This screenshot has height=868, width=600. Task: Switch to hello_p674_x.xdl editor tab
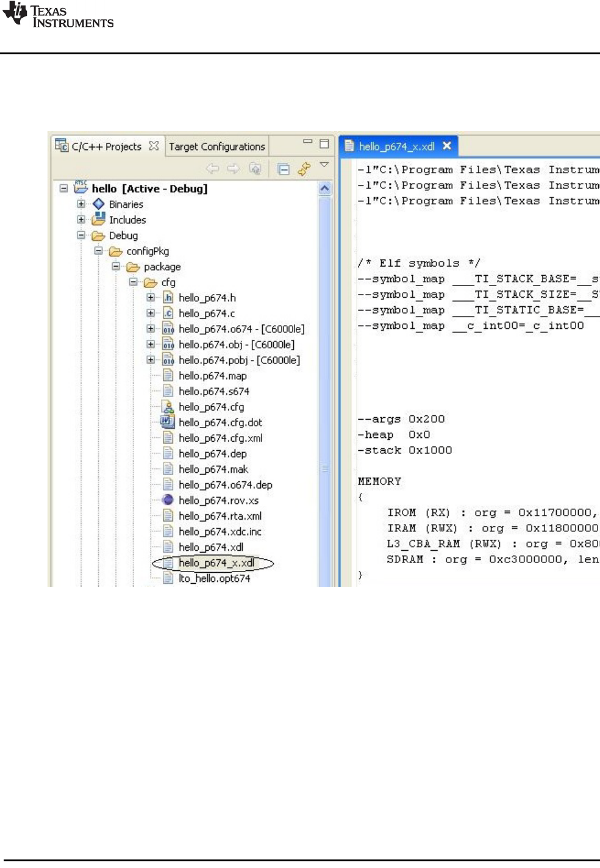coord(396,146)
